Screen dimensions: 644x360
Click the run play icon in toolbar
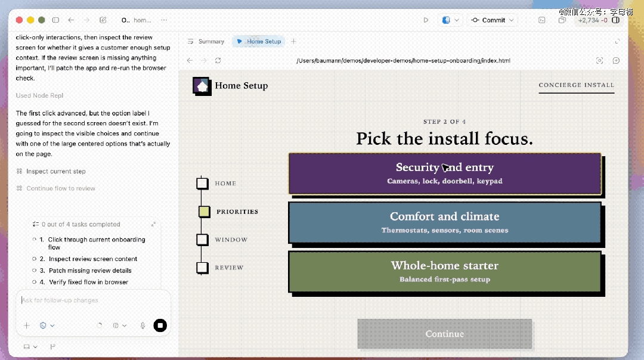pos(426,20)
